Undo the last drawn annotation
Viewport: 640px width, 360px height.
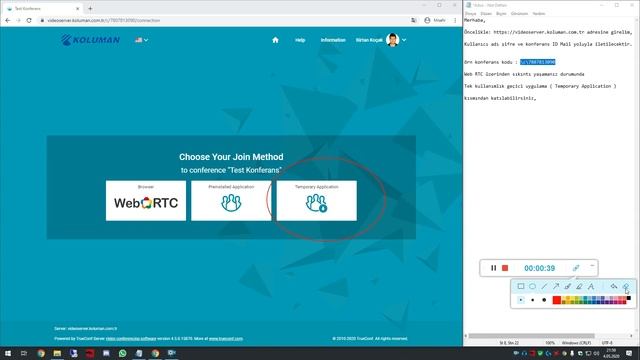614,287
